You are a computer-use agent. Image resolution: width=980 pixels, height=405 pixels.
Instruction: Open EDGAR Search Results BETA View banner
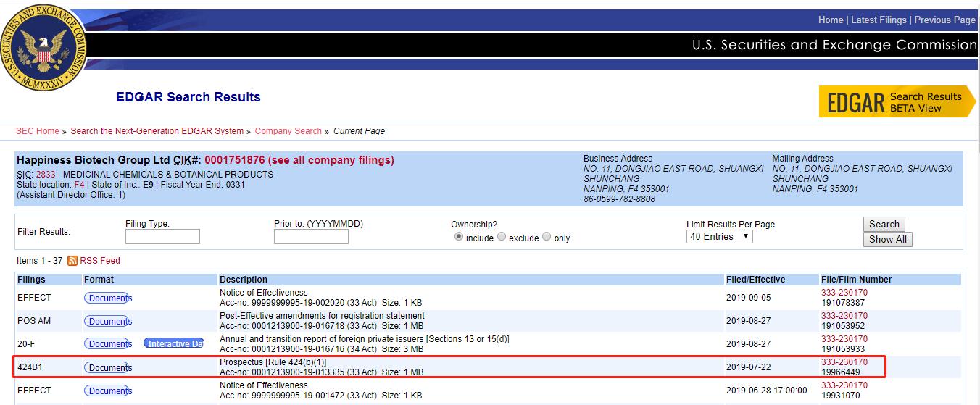[x=897, y=102]
